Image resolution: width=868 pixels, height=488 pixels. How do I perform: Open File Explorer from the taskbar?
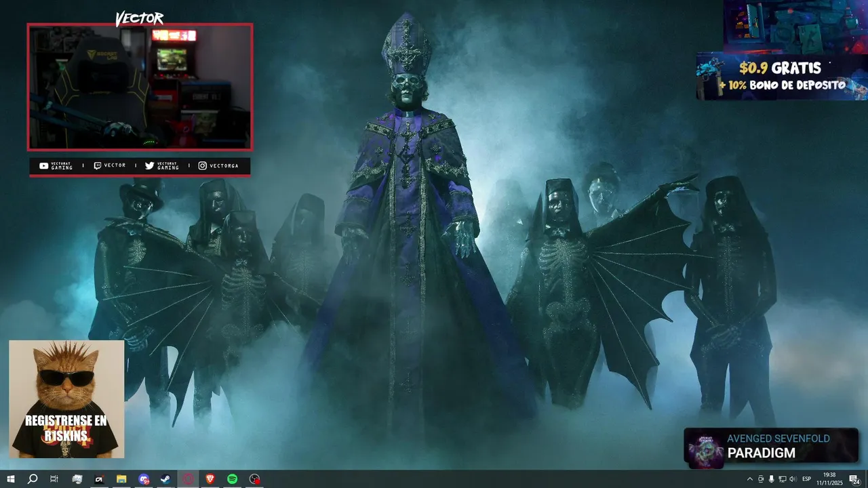[121, 479]
